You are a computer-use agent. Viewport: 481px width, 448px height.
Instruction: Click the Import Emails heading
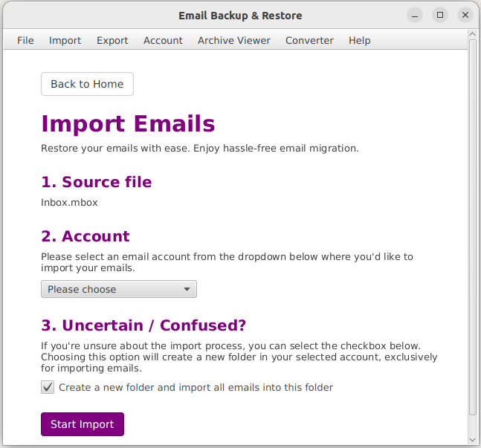pos(128,123)
